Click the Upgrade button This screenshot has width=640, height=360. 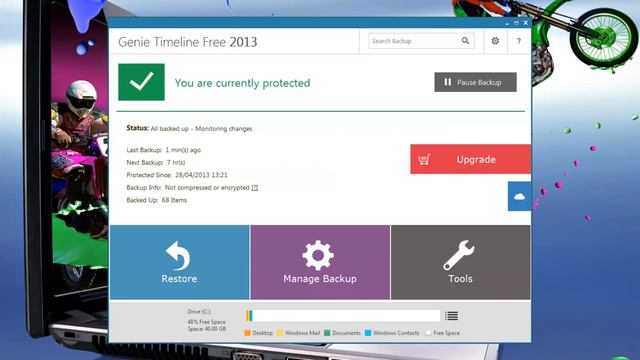click(471, 159)
